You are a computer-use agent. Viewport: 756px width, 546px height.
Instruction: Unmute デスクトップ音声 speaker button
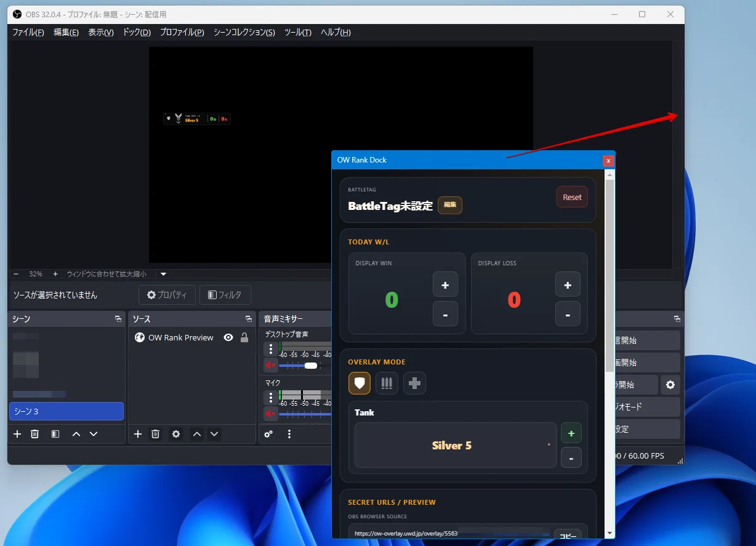click(x=270, y=365)
